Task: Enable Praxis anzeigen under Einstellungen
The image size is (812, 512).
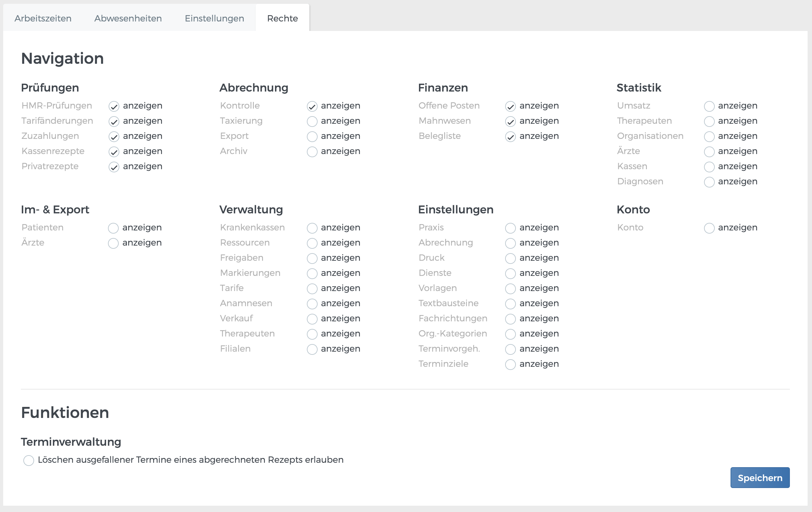Action: [x=510, y=228]
